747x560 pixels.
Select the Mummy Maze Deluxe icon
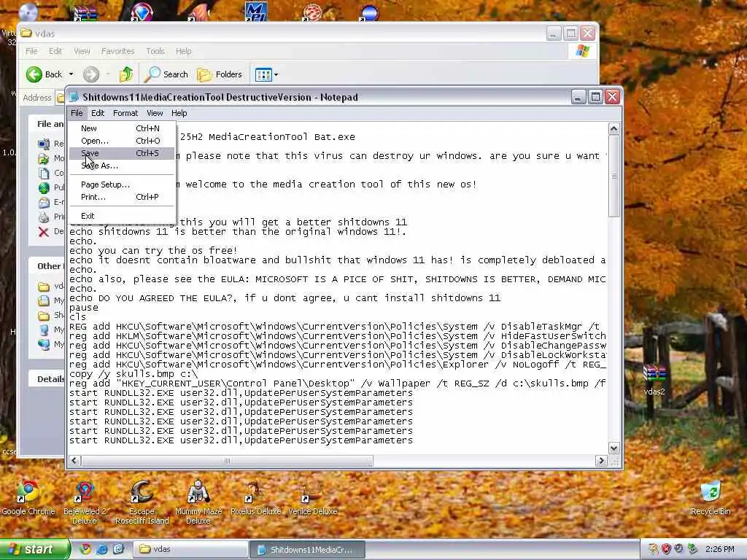198,503
